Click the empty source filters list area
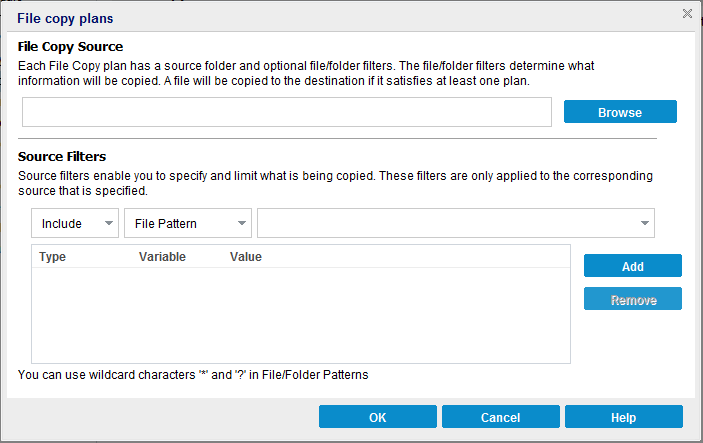Screen dimensions: 703x443 [x=300, y=315]
